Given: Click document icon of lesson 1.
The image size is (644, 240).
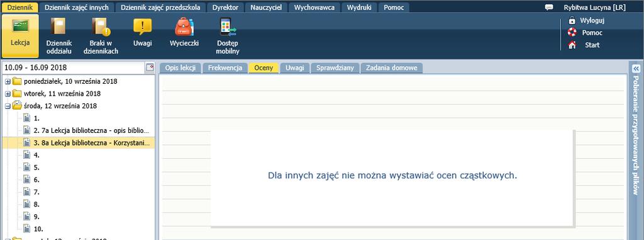Looking at the screenshot, I should [x=26, y=118].
